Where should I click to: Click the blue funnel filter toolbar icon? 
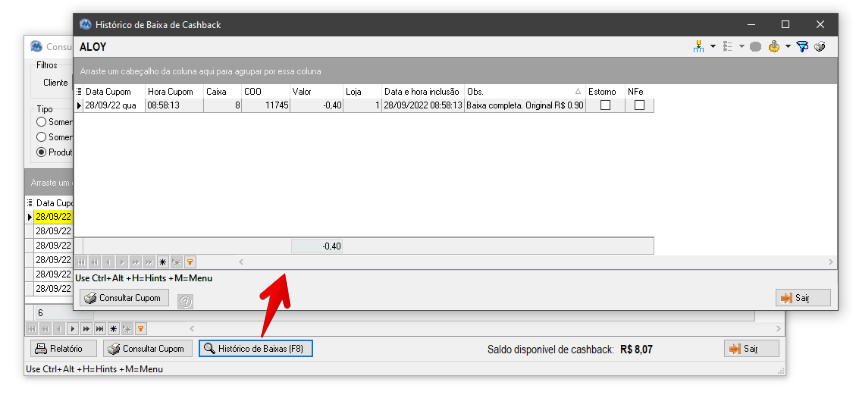pos(802,47)
